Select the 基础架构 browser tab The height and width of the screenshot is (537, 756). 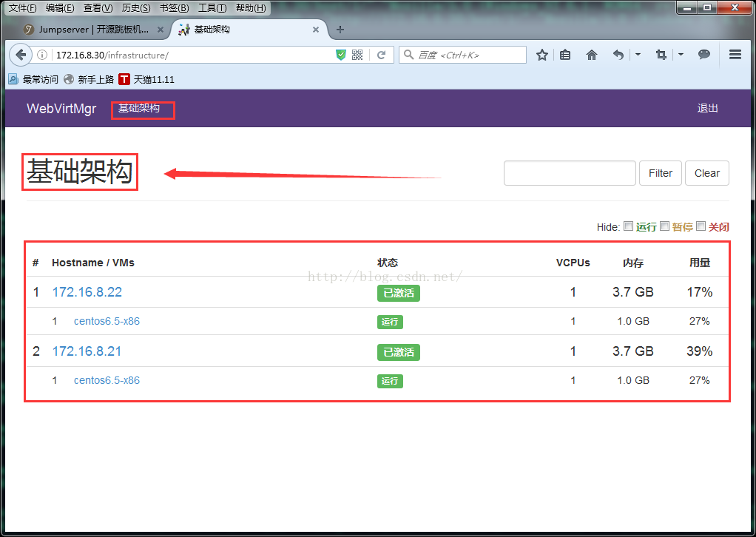click(x=249, y=30)
